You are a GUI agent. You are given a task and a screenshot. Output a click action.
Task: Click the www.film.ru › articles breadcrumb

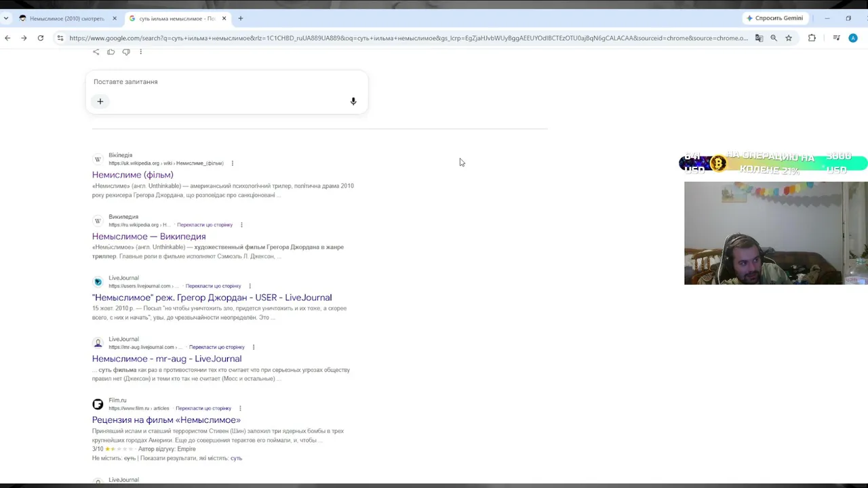point(138,409)
